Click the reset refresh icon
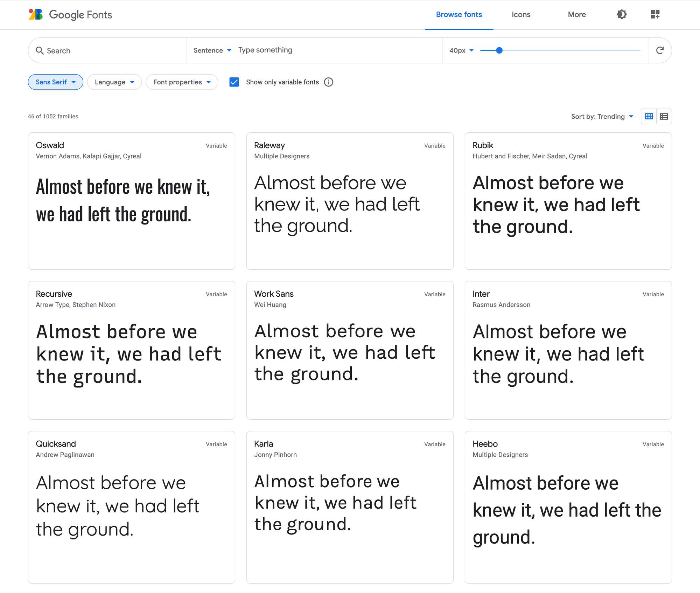Viewport: 700px width, 593px height. point(660,50)
